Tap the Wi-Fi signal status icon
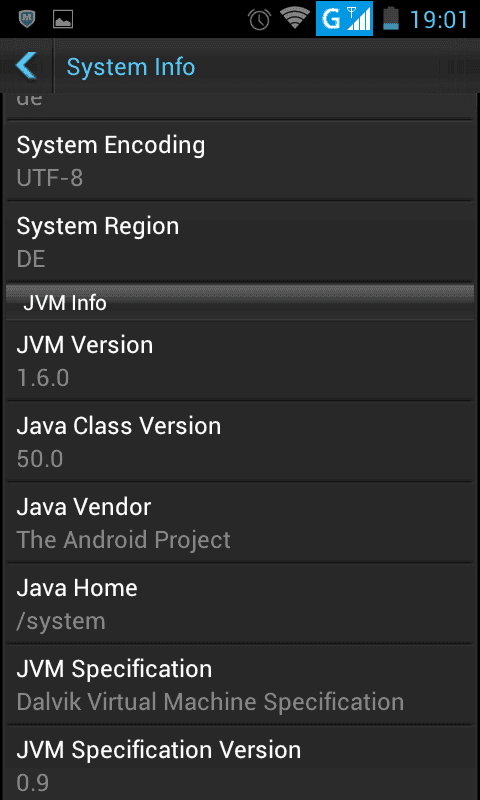The image size is (480, 800). [x=295, y=19]
